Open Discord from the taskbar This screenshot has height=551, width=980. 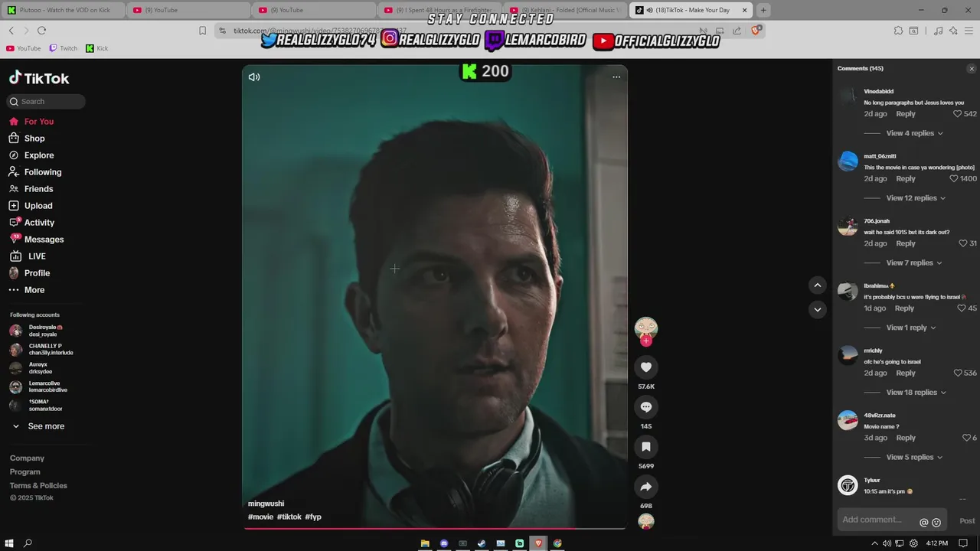(x=444, y=543)
